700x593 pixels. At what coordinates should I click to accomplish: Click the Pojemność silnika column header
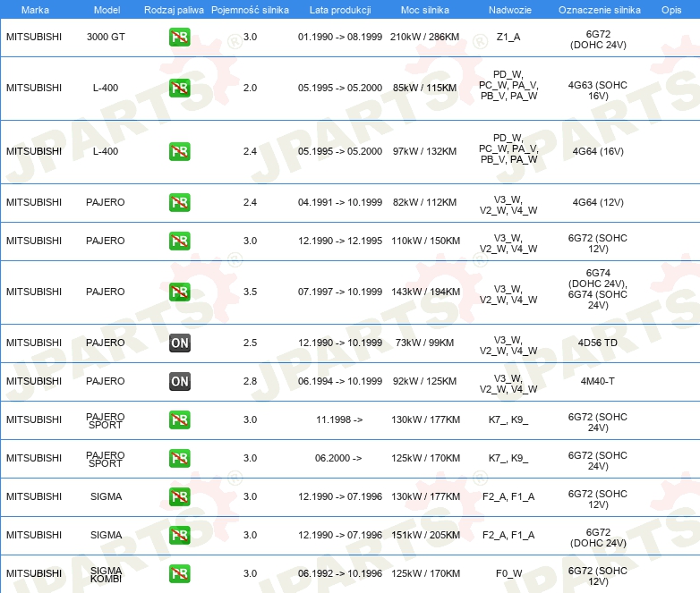[x=250, y=10]
